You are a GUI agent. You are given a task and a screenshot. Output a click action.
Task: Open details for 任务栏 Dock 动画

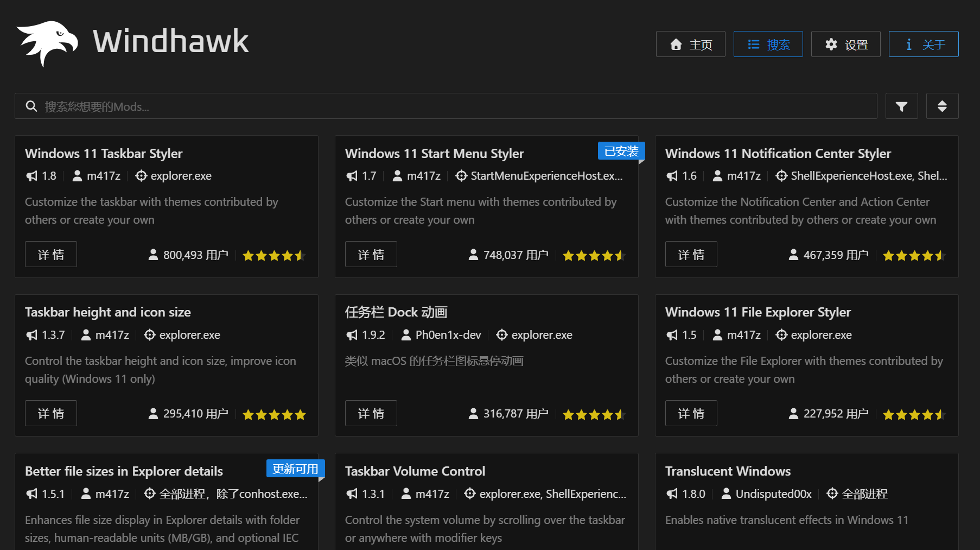(x=371, y=413)
